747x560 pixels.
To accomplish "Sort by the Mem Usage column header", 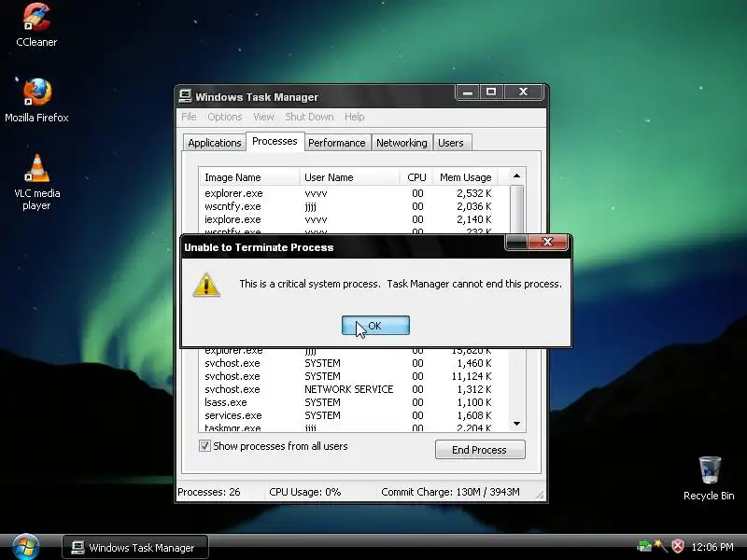I will coord(465,177).
